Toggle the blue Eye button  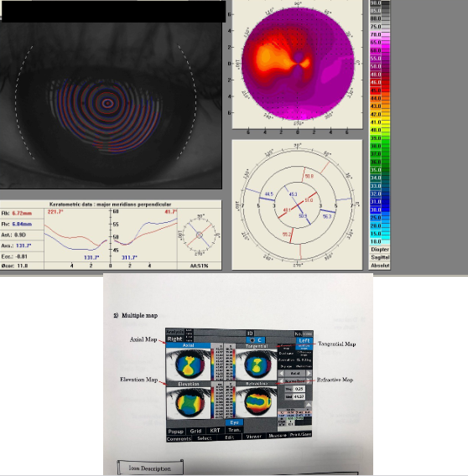point(235,422)
